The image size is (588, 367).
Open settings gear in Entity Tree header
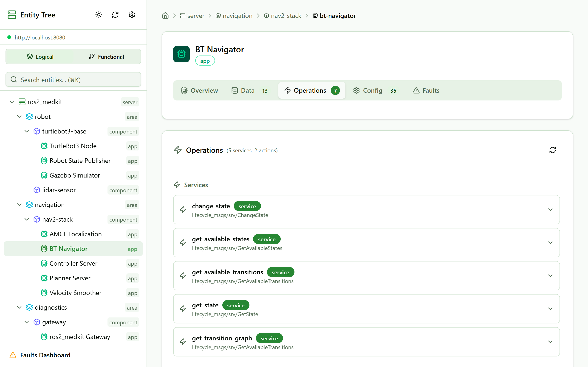tap(132, 15)
